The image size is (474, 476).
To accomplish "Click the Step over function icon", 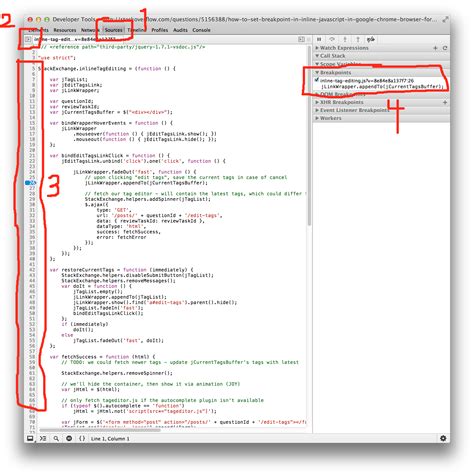I will tap(332, 39).
